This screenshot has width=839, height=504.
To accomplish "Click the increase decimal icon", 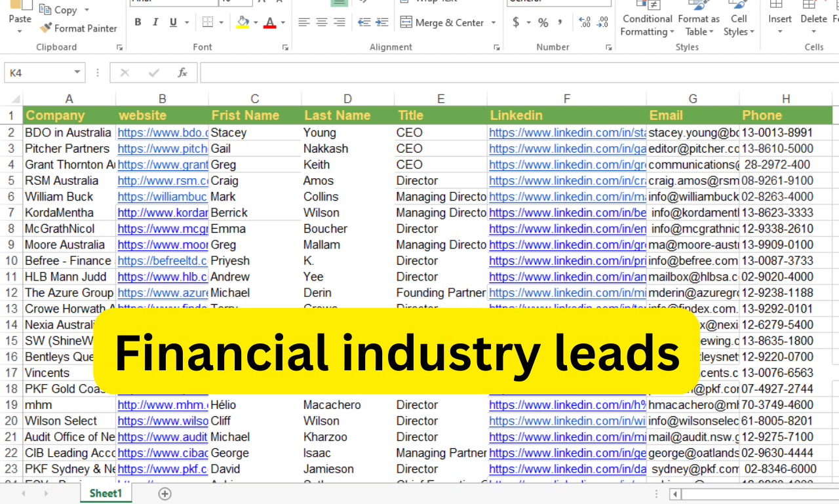I will [x=585, y=22].
